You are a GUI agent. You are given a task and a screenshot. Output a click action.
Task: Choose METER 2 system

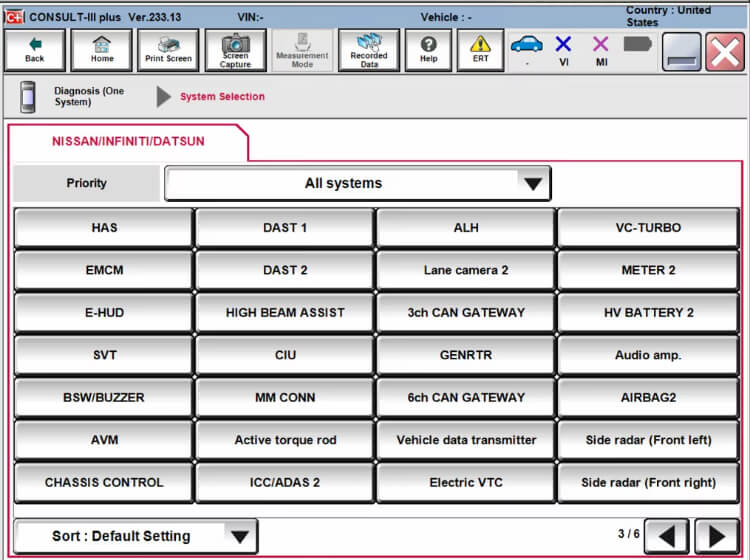coord(648,270)
